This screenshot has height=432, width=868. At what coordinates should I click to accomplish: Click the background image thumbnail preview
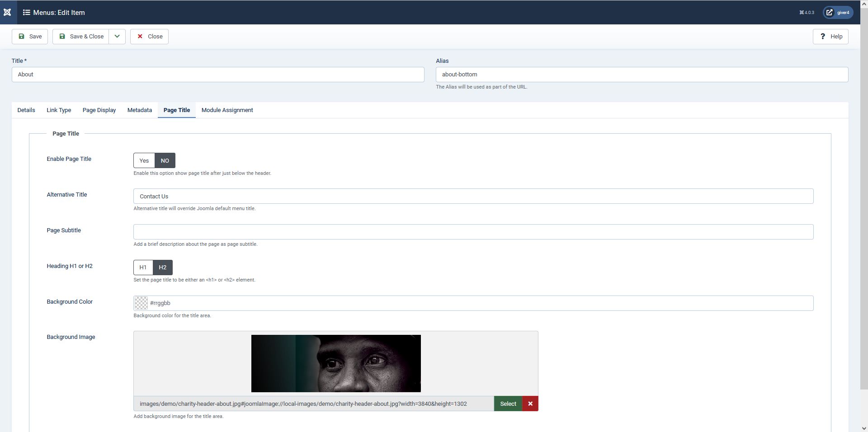pos(335,364)
